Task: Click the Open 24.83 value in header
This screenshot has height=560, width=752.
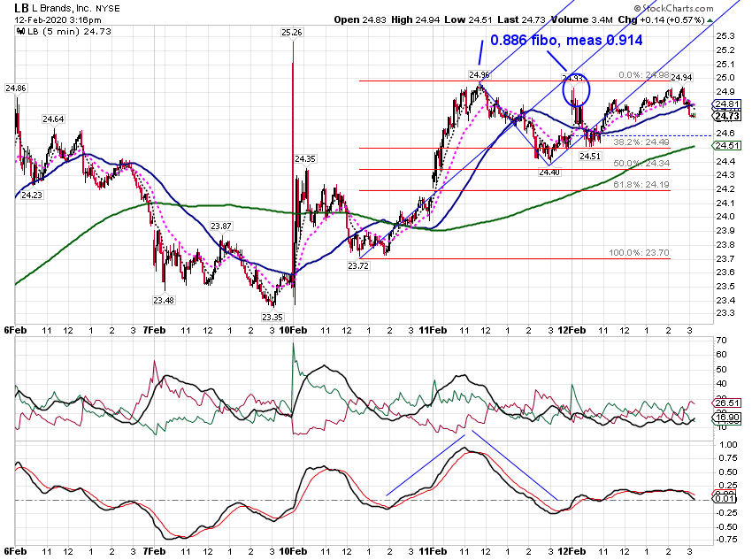Action: tap(360, 19)
